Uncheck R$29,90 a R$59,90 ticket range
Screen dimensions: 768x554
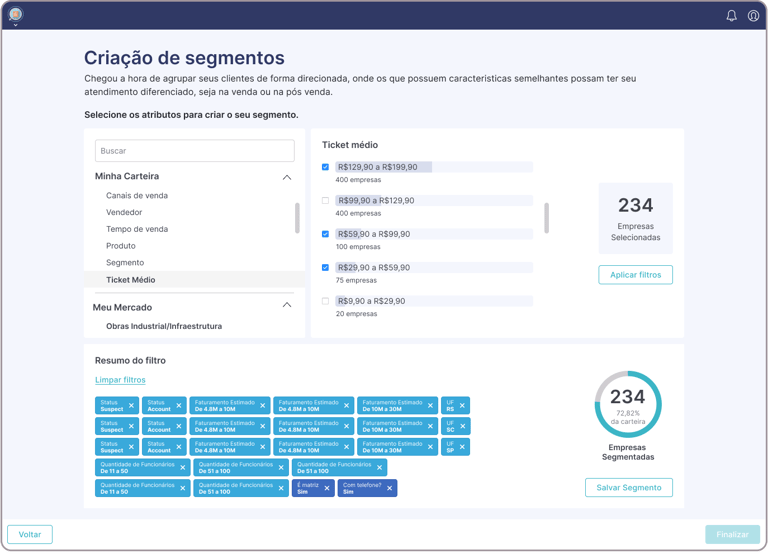click(325, 267)
